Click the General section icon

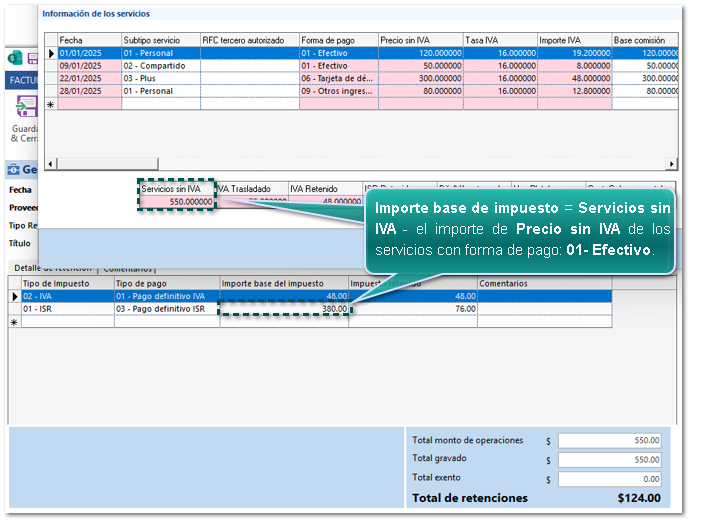(14, 169)
